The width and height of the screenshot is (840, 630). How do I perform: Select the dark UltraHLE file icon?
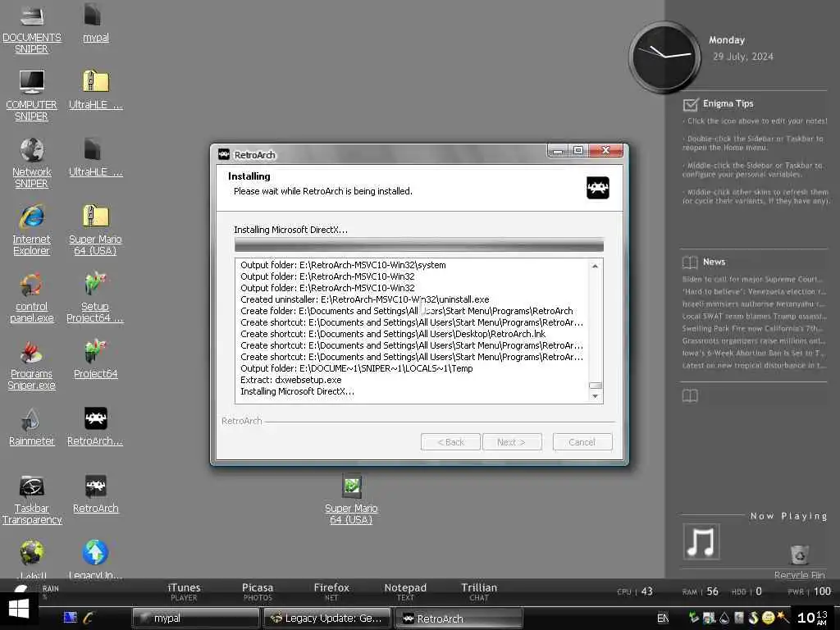click(x=96, y=157)
